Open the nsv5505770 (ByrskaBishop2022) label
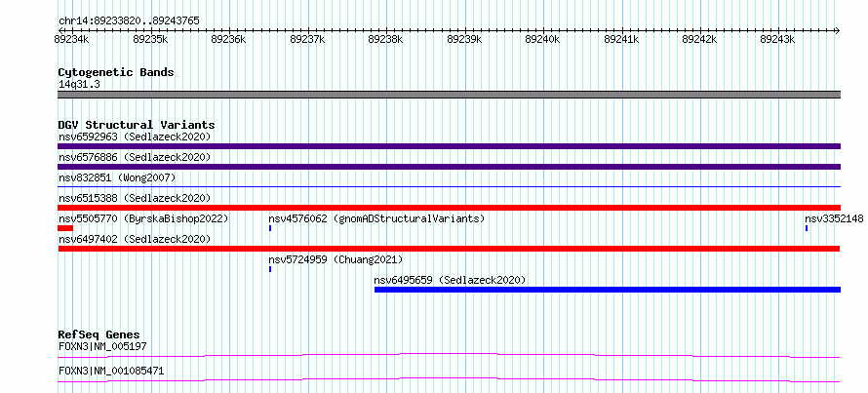868x393 pixels. click(x=143, y=218)
